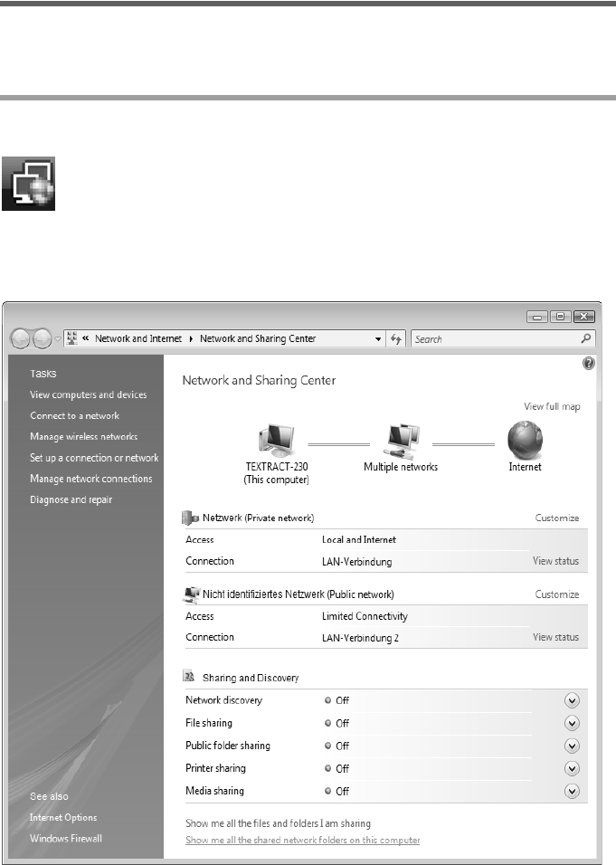Image resolution: width=616 pixels, height=865 pixels.
Task: Click the Back navigation arrow
Action: click(21, 338)
